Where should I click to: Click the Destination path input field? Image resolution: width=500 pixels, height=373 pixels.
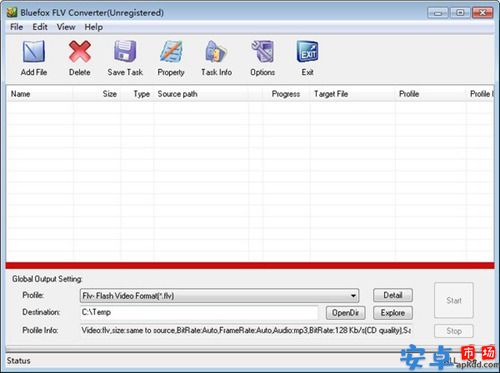pyautogui.click(x=199, y=312)
